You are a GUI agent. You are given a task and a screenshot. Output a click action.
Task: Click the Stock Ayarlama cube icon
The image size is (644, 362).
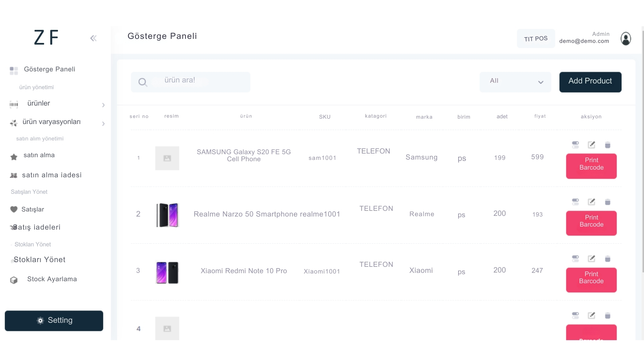click(14, 280)
